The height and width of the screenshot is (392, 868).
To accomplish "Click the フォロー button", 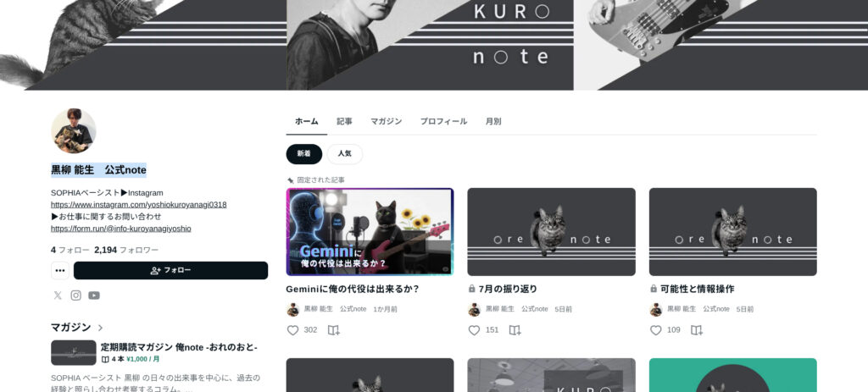I will tap(170, 270).
